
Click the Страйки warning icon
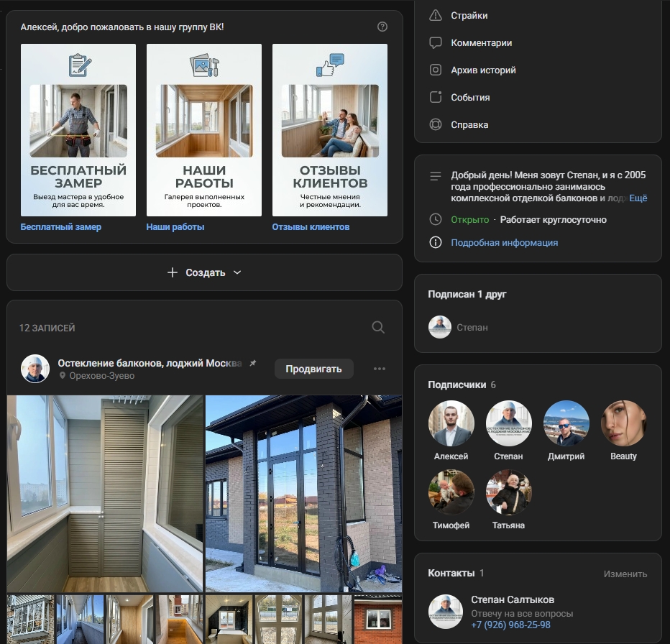(x=435, y=15)
